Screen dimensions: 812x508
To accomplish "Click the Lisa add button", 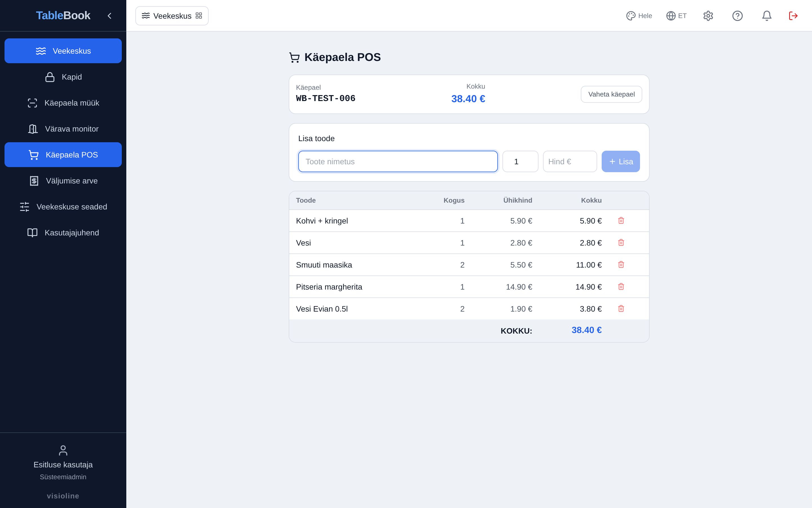I will point(620,162).
